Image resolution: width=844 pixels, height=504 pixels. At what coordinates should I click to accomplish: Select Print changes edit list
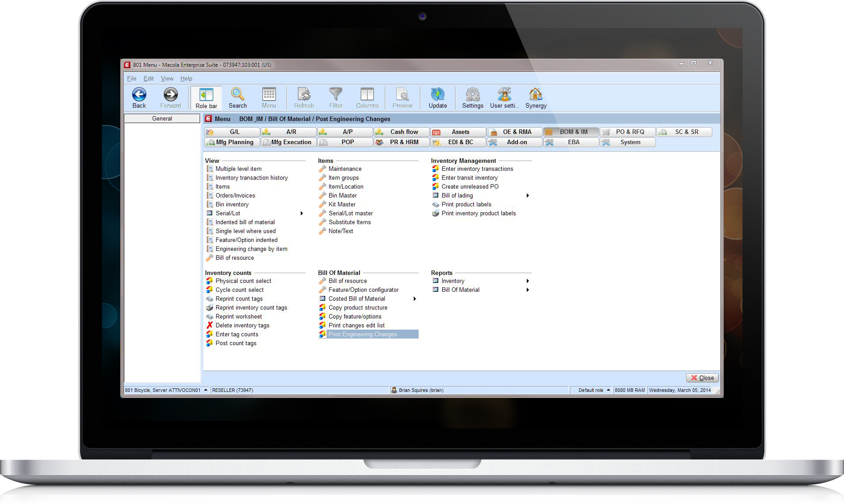click(x=356, y=326)
